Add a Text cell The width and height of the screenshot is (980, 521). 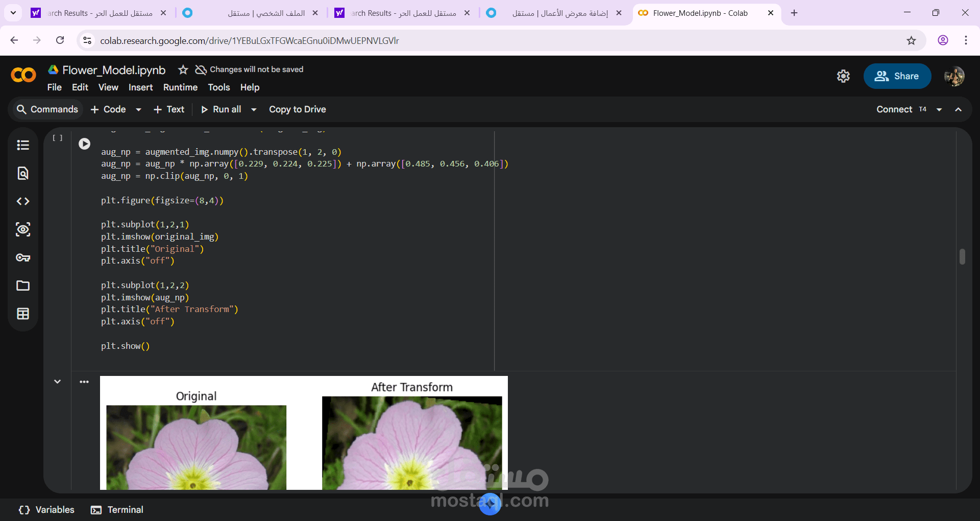[169, 109]
